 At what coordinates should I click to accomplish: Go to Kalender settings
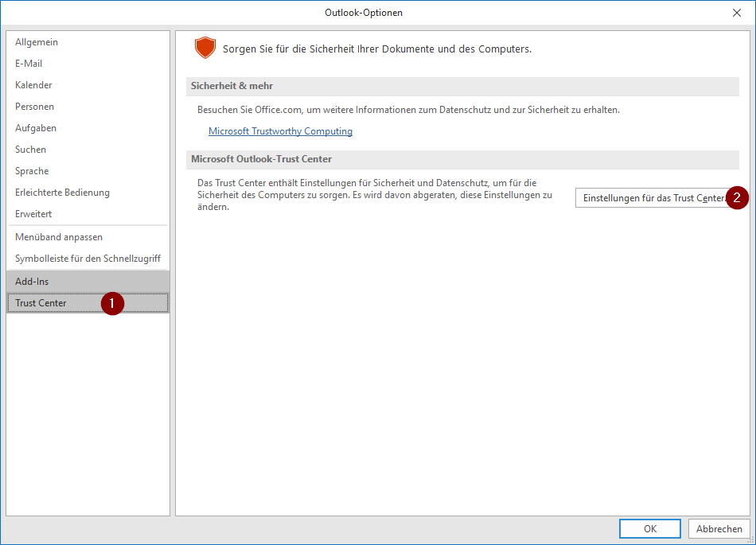point(33,85)
